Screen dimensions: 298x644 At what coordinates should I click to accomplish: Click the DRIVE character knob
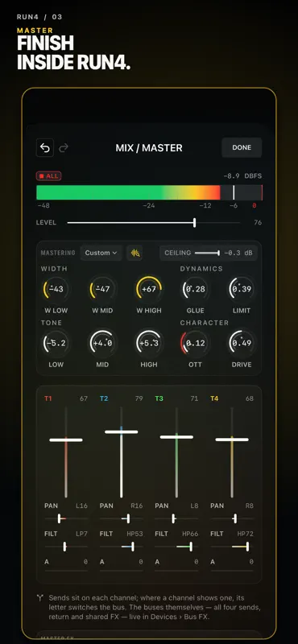click(x=242, y=343)
